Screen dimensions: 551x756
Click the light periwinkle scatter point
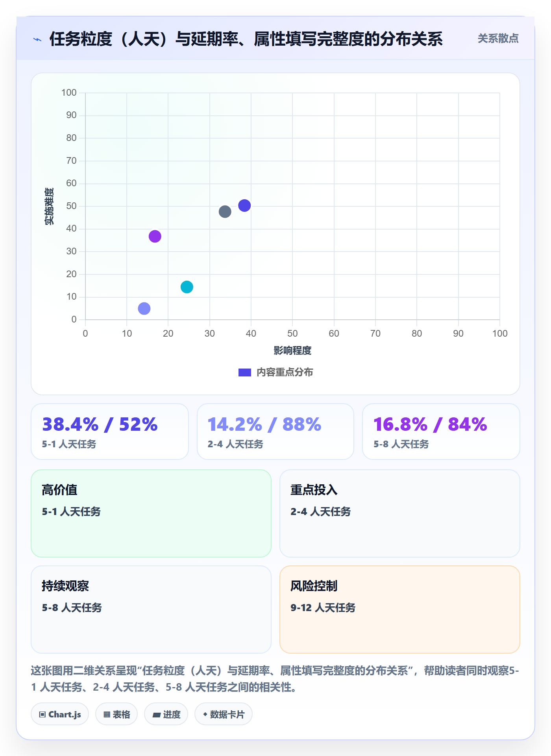pos(144,308)
